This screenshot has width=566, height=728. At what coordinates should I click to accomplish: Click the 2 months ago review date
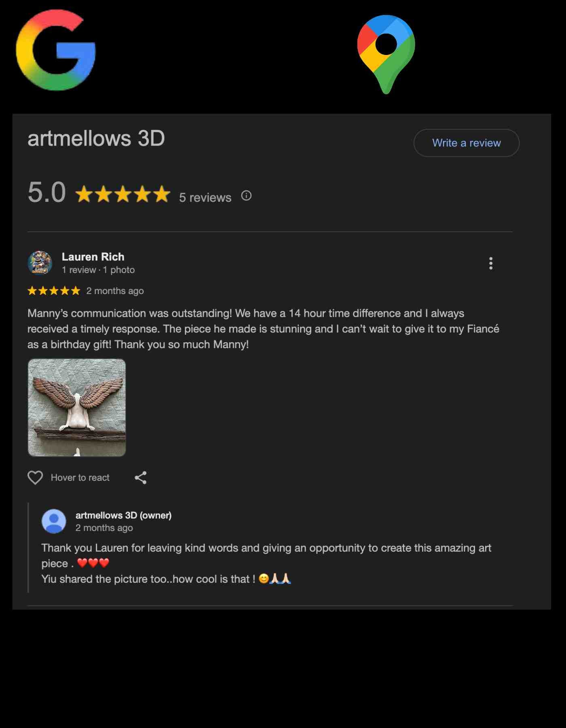click(x=115, y=291)
